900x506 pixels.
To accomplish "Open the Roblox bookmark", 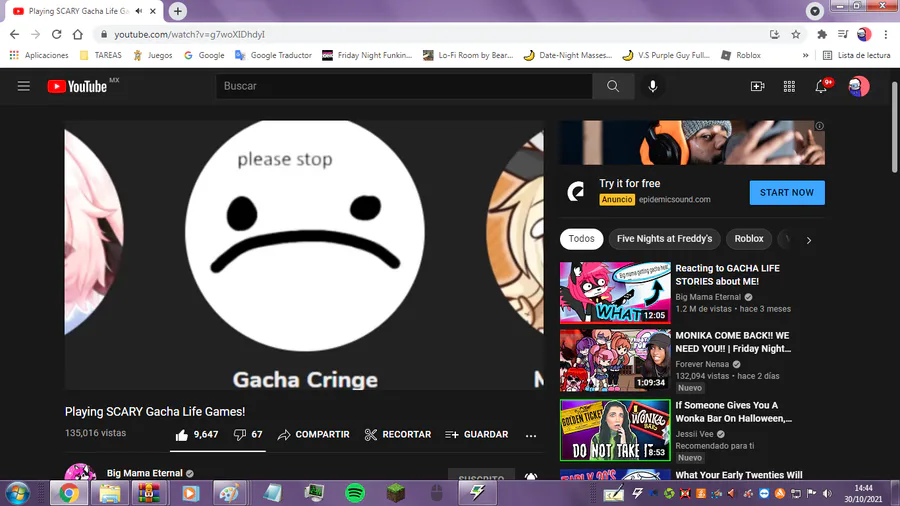I will click(x=741, y=55).
